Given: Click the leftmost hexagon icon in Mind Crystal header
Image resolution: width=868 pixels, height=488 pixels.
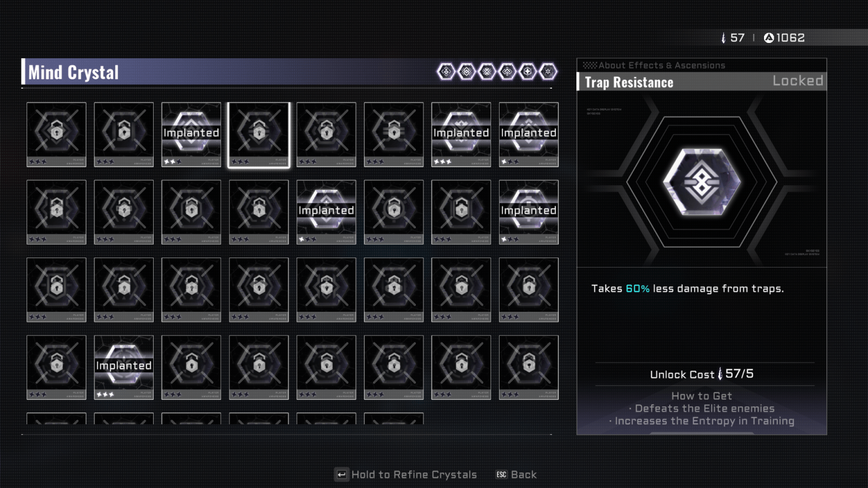Looking at the screenshot, I should pos(446,72).
